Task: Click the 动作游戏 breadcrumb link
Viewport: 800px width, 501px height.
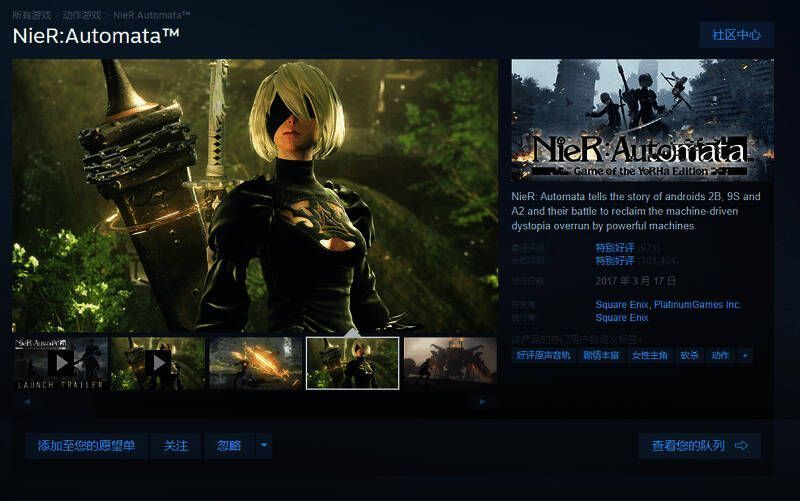Action: (82, 15)
